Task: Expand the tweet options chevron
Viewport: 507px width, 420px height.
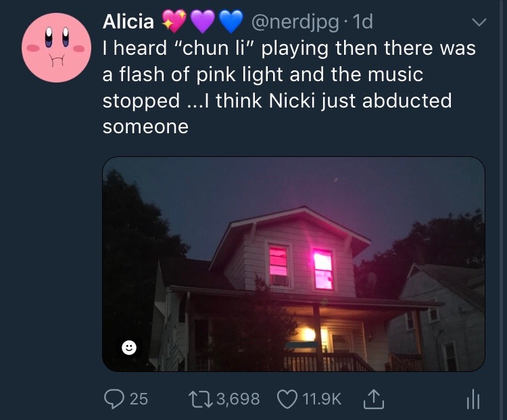Action: pyautogui.click(x=479, y=22)
